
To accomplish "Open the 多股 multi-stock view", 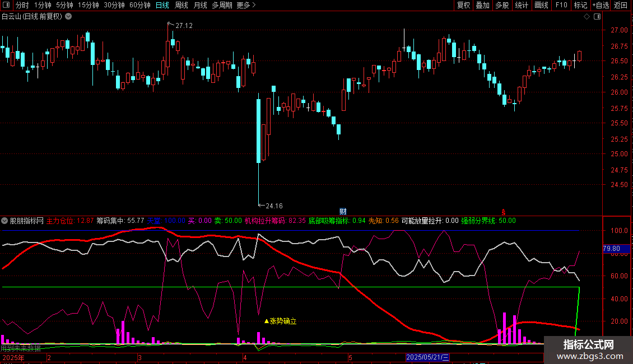I will pos(502,5).
